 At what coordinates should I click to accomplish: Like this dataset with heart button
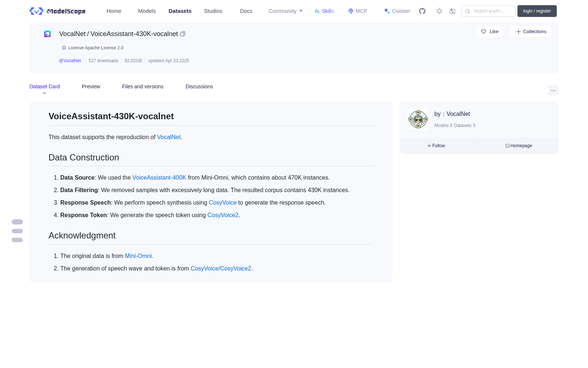point(489,32)
